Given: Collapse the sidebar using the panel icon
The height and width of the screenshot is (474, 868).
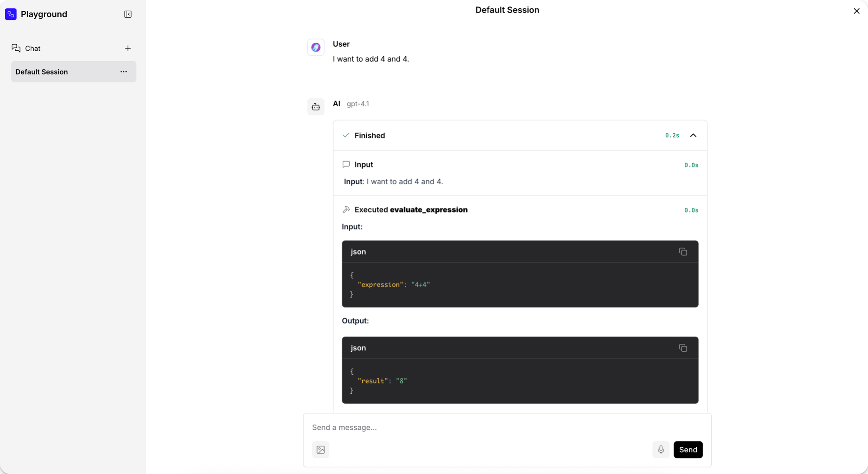Looking at the screenshot, I should (128, 14).
